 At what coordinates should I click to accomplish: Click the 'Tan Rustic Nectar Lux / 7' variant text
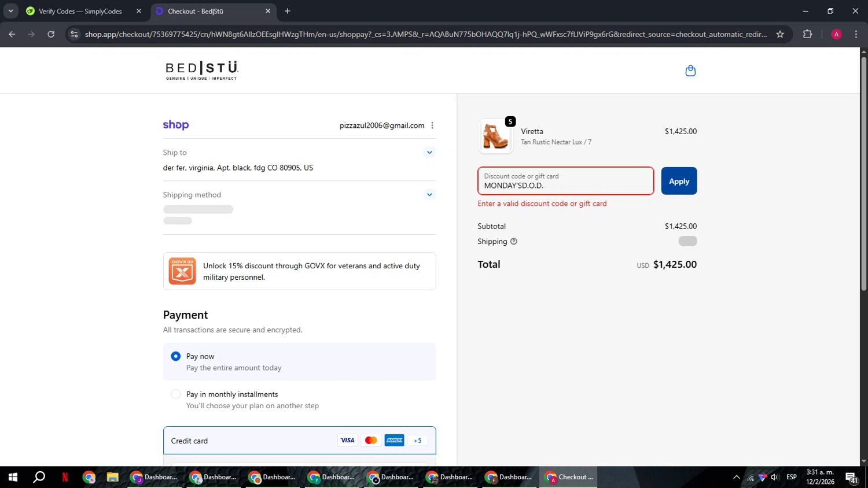[x=556, y=142]
